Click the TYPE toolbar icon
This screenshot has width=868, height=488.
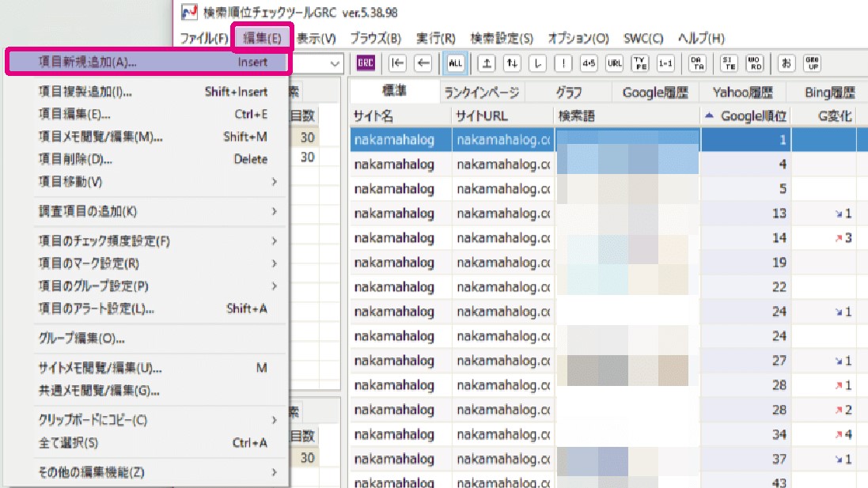(x=640, y=63)
